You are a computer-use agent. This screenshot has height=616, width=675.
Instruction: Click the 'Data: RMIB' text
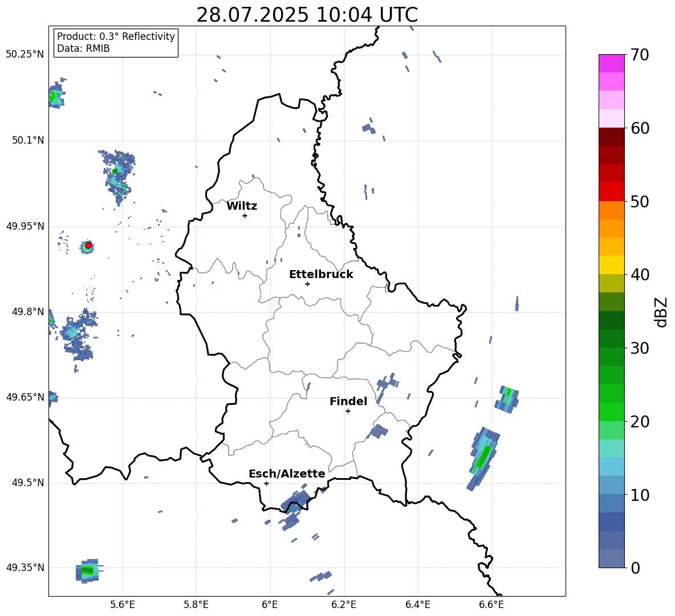pyautogui.click(x=83, y=48)
